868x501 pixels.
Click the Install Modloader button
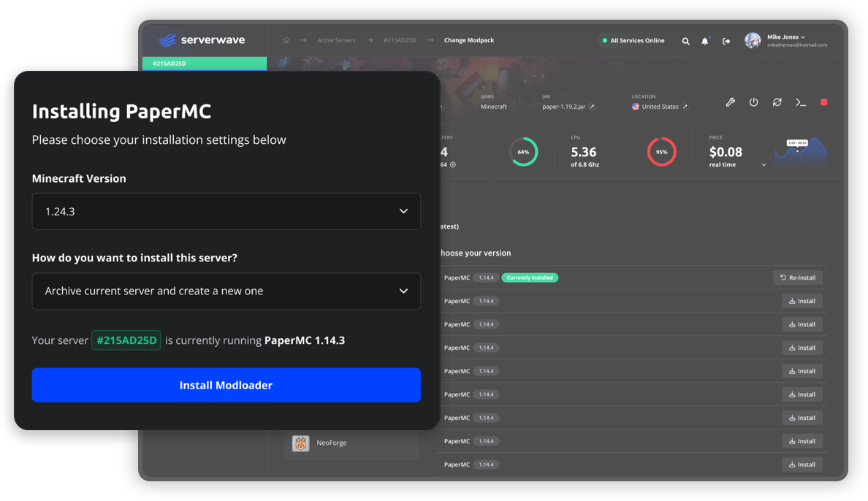click(226, 385)
